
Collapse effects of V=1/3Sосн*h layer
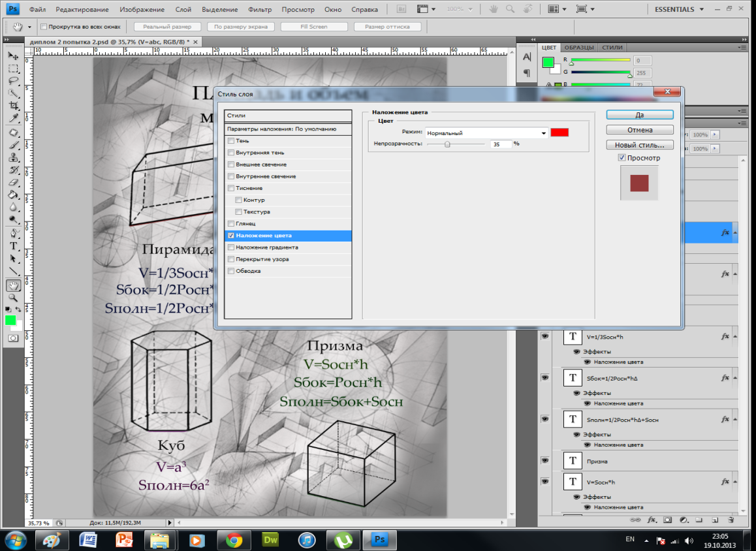click(735, 336)
